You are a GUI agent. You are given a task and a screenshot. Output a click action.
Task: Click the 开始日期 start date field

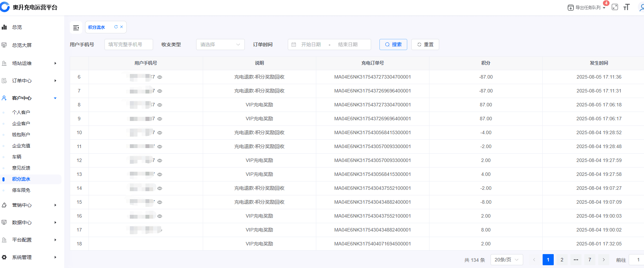tap(311, 44)
